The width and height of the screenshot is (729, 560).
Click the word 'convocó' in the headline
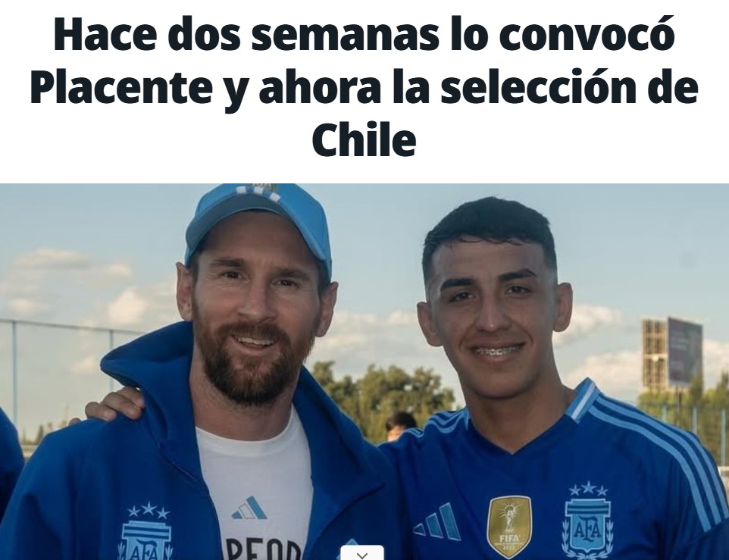[x=587, y=35]
